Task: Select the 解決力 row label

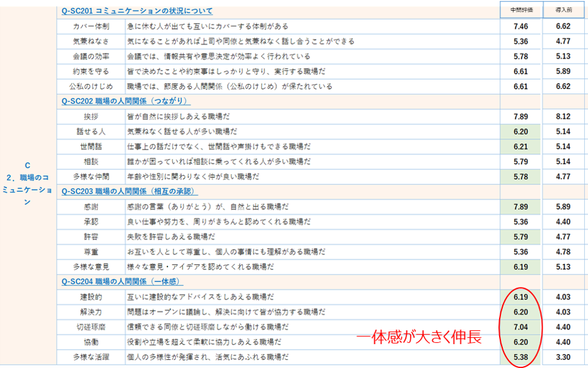Action: pos(91,312)
